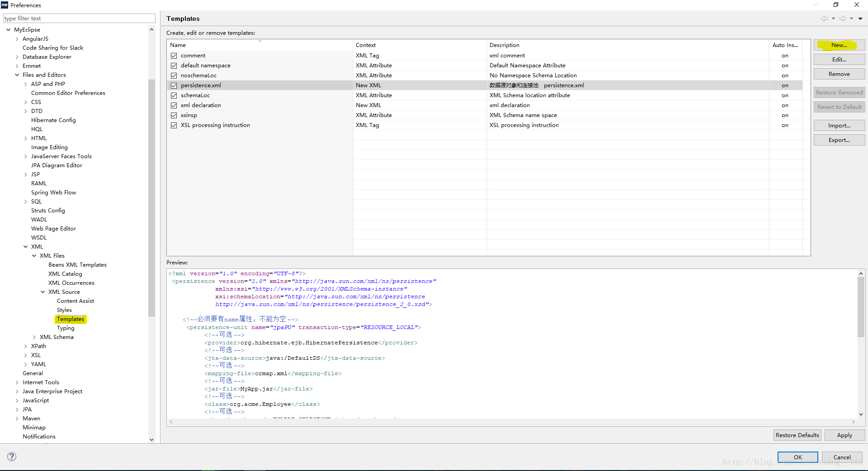
Task: Select the xml declaration template row
Action: (484, 105)
